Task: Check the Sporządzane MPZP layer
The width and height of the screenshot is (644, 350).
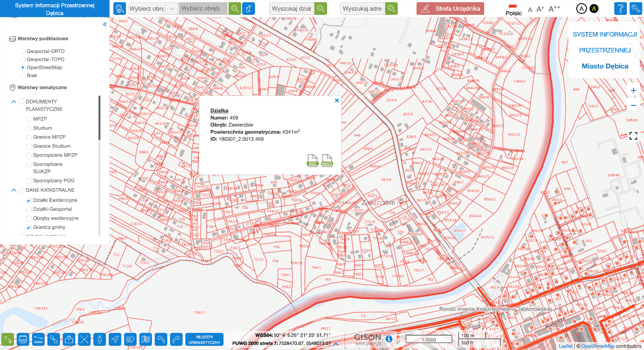Action: tap(29, 155)
